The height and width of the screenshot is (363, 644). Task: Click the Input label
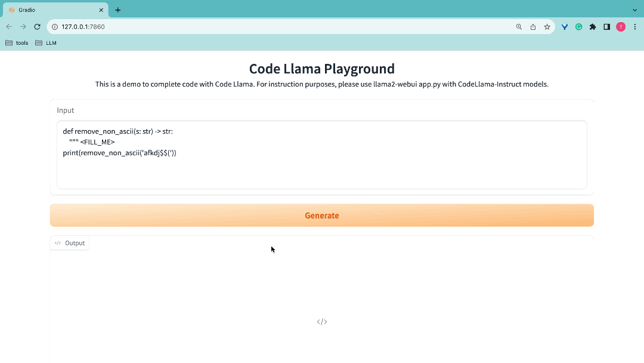click(x=66, y=110)
